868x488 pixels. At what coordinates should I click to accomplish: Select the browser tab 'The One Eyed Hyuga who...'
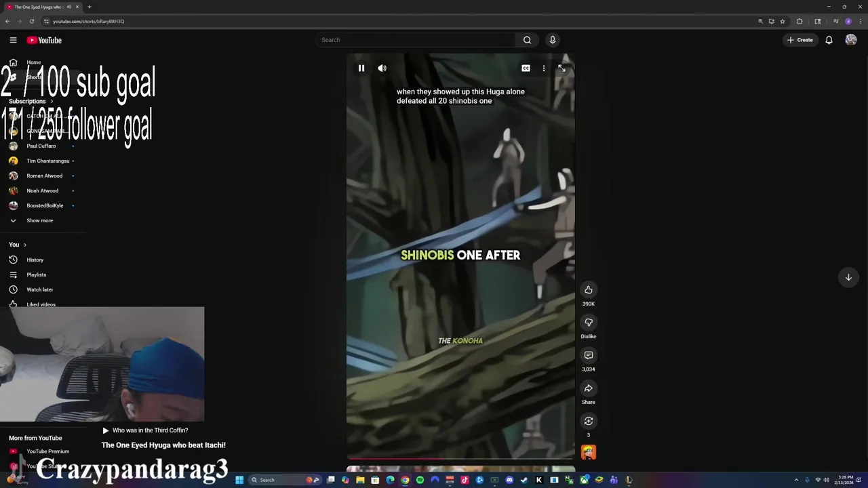[41, 7]
